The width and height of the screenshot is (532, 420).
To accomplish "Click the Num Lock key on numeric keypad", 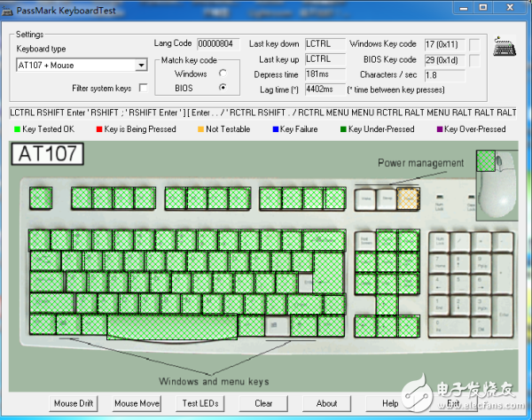I will click(440, 242).
